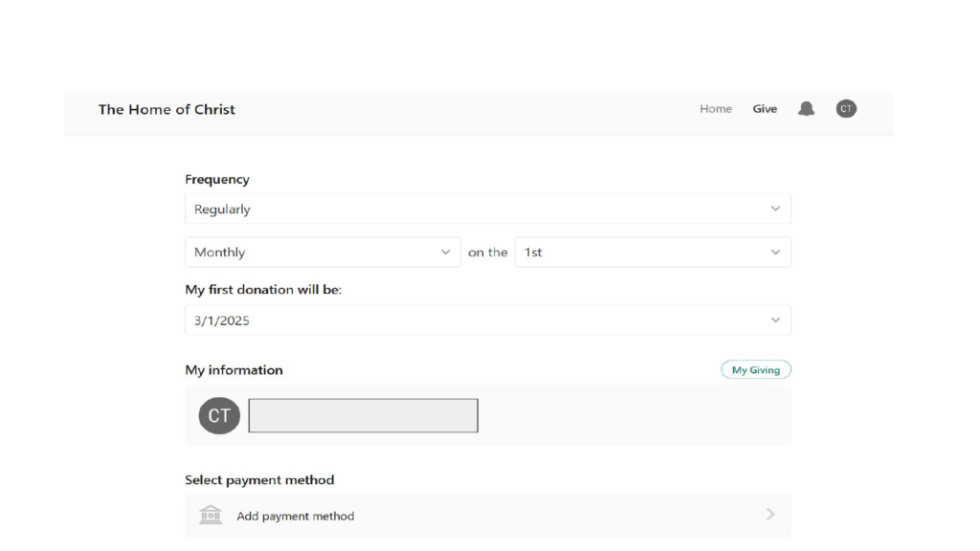Click the arrow beside Add payment method
980x551 pixels.
(x=770, y=515)
